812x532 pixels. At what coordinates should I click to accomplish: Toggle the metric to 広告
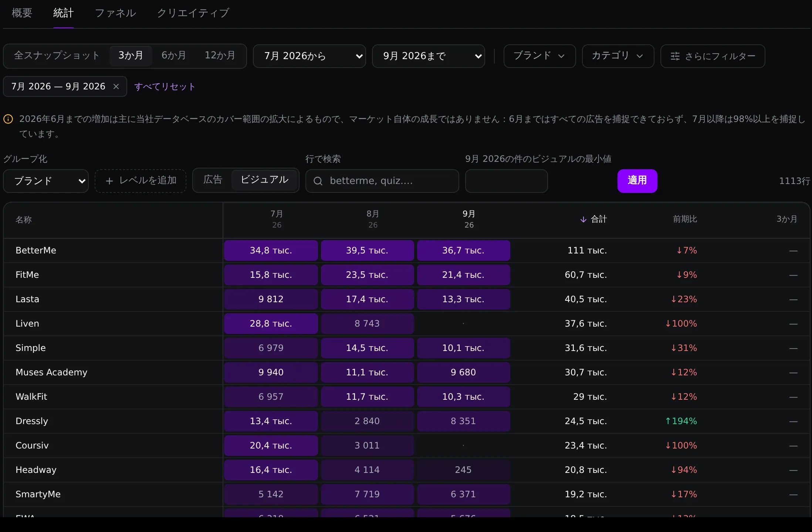coord(213,180)
